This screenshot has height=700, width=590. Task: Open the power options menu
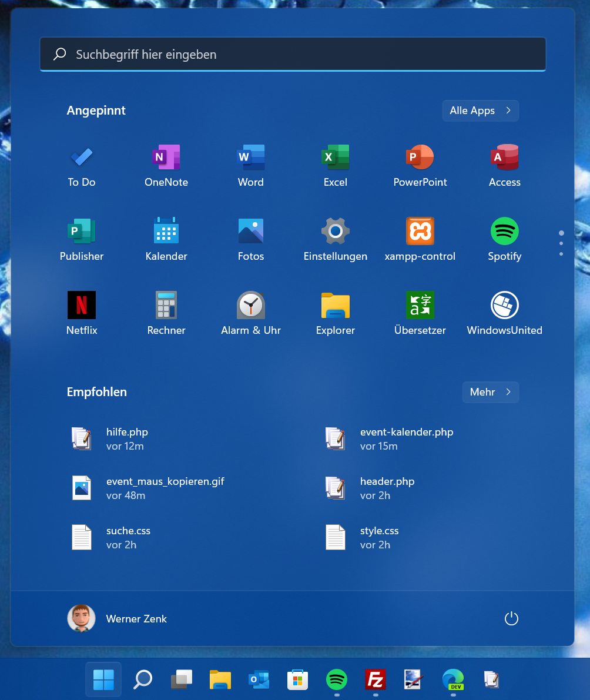[511, 618]
